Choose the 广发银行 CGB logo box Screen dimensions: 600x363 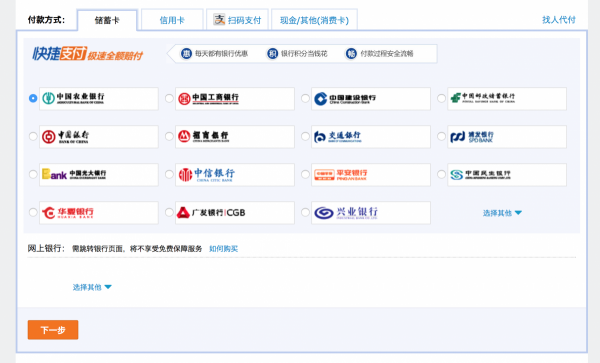pos(235,213)
